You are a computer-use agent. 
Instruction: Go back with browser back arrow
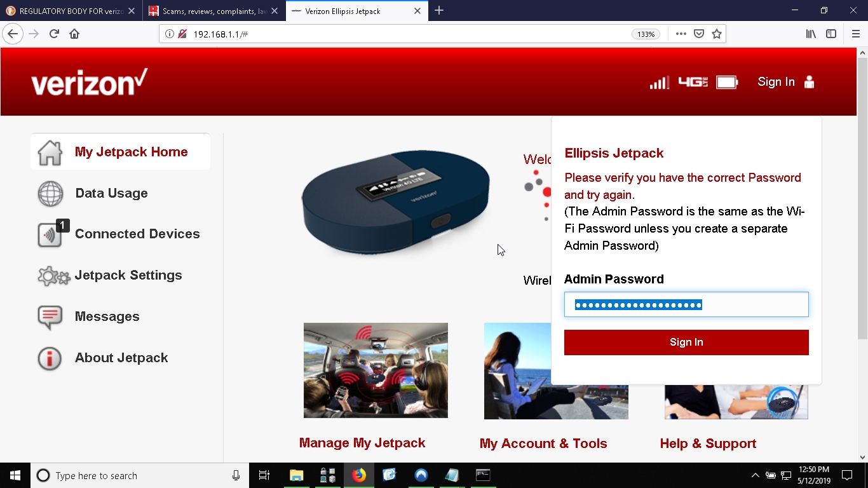(13, 34)
